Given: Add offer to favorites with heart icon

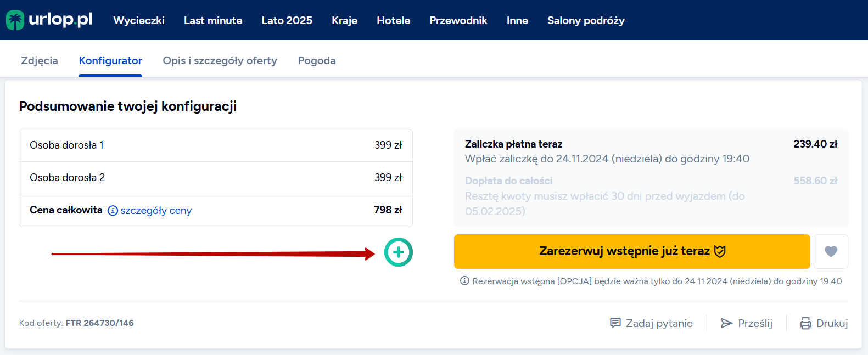Looking at the screenshot, I should tap(831, 251).
